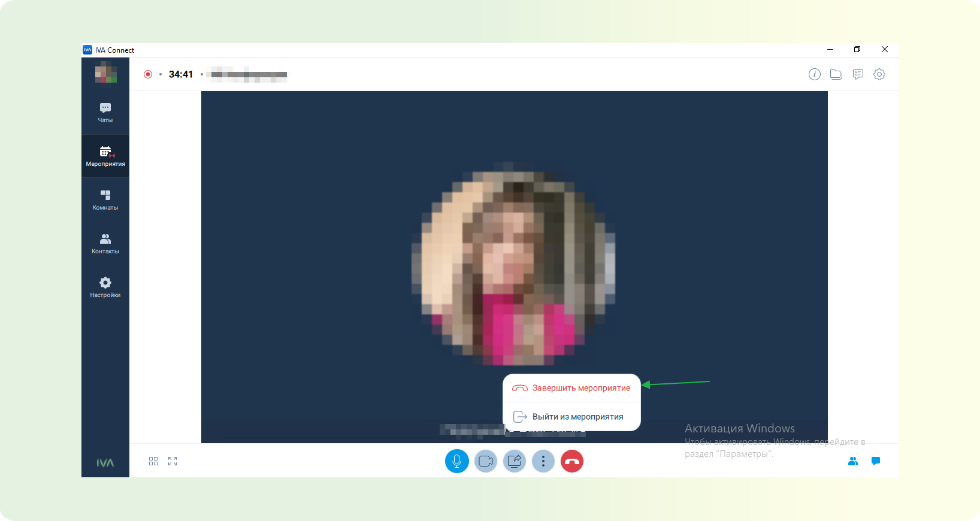Click the participant's avatar in video area

(x=513, y=263)
